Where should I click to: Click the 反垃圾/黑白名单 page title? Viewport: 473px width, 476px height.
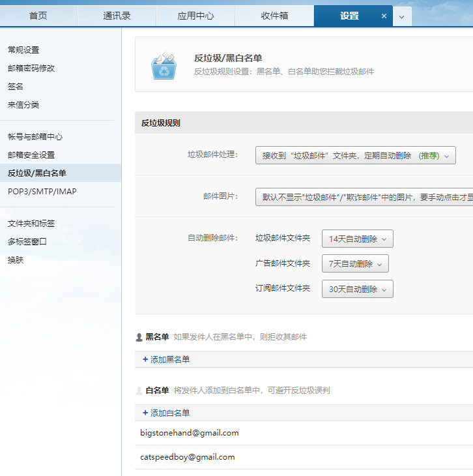coord(228,58)
